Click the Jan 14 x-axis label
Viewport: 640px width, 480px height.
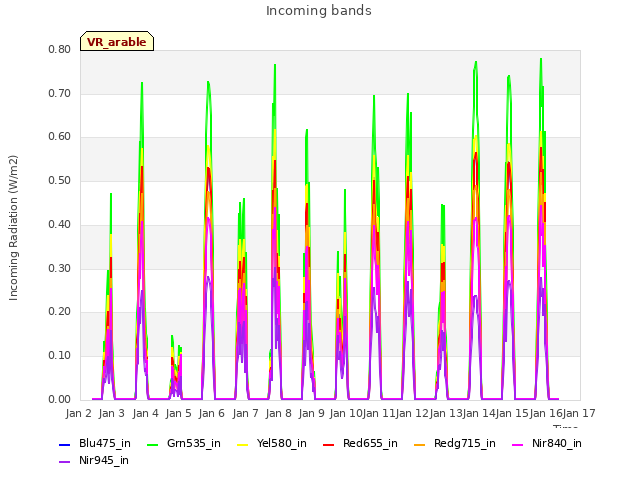(x=479, y=414)
